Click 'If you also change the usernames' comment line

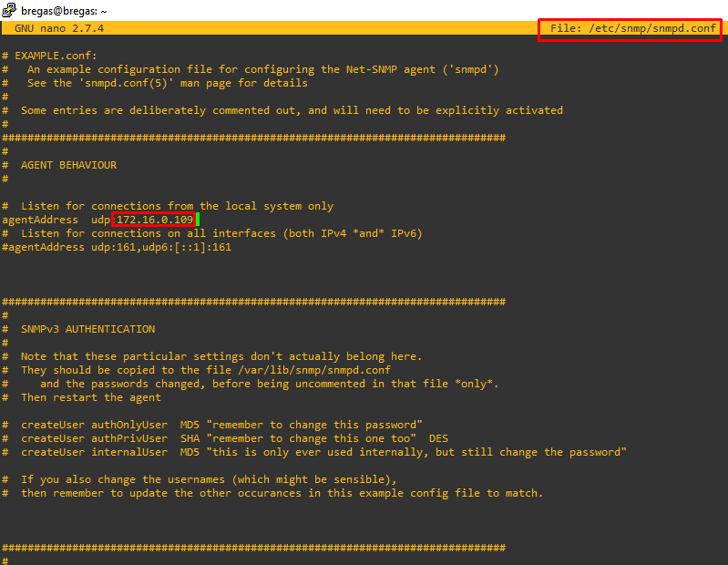pyautogui.click(x=200, y=479)
